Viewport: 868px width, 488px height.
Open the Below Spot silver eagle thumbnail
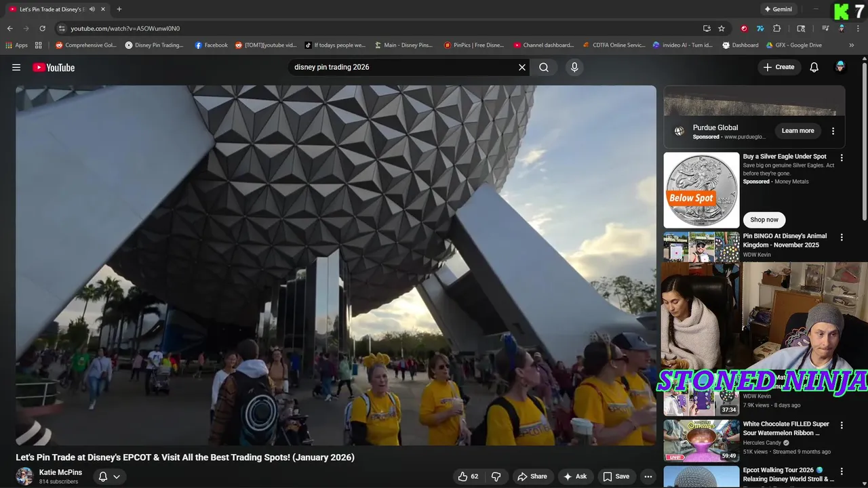(x=701, y=190)
